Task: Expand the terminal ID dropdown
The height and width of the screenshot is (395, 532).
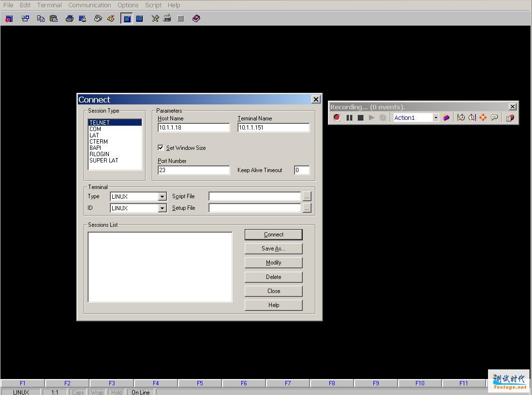Action: click(x=162, y=208)
